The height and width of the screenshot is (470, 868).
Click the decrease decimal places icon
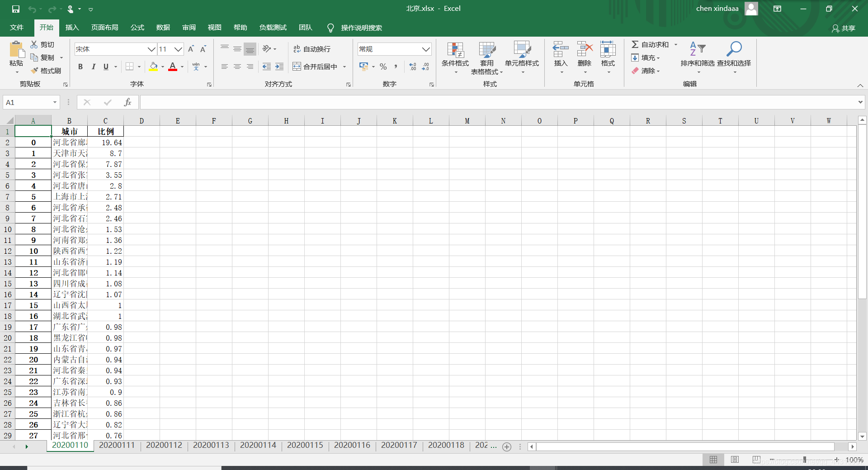pyautogui.click(x=425, y=66)
